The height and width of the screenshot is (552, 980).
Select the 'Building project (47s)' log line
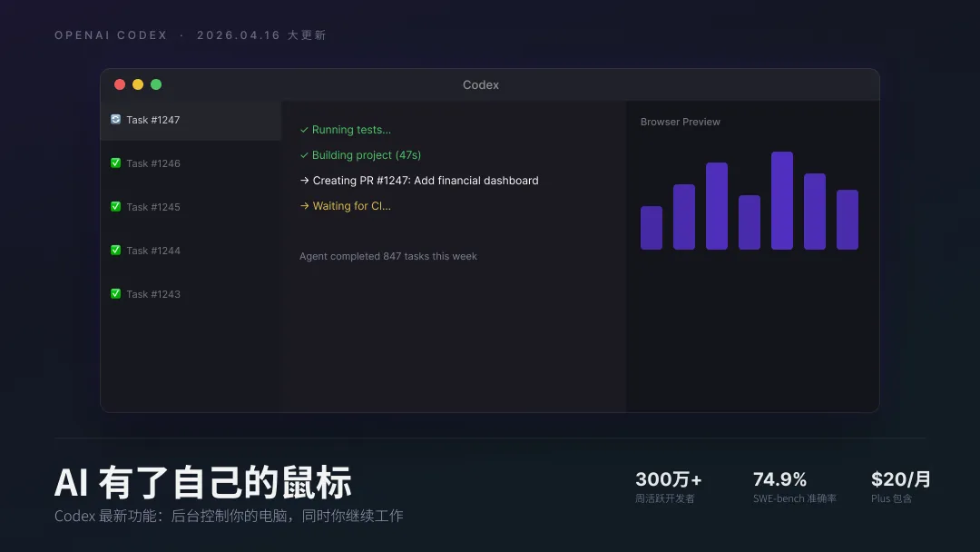click(360, 155)
